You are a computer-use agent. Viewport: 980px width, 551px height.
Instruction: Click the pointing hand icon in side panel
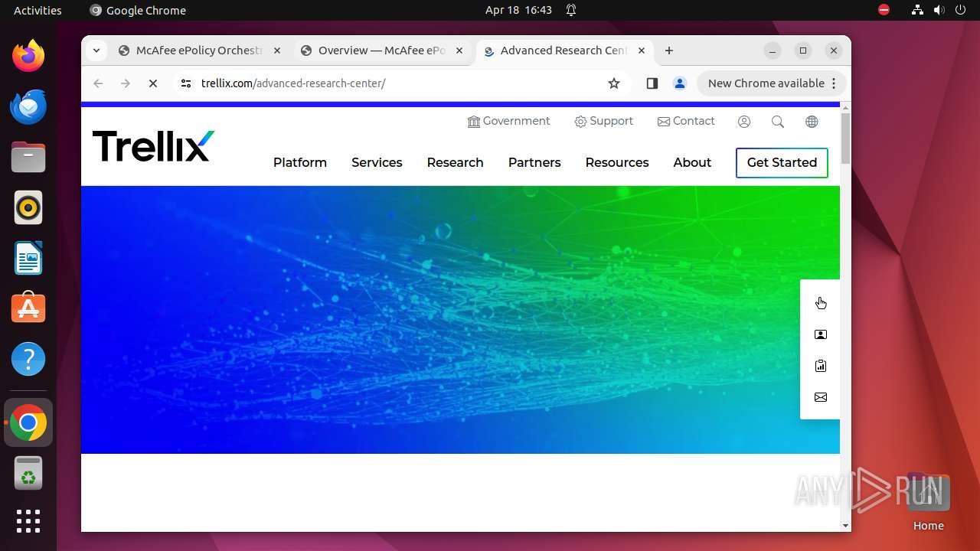[821, 303]
